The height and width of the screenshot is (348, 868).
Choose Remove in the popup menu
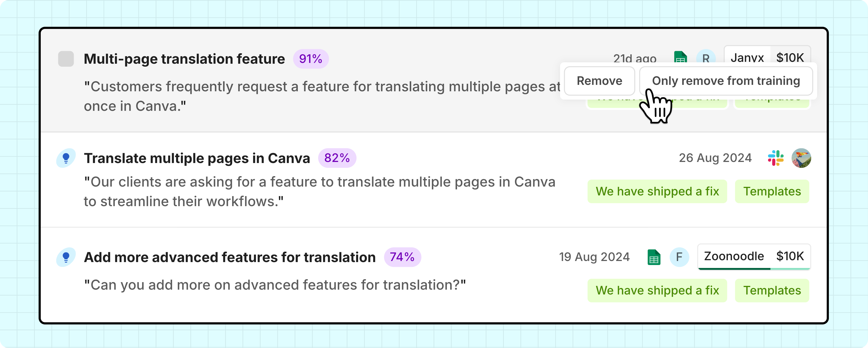tap(599, 81)
